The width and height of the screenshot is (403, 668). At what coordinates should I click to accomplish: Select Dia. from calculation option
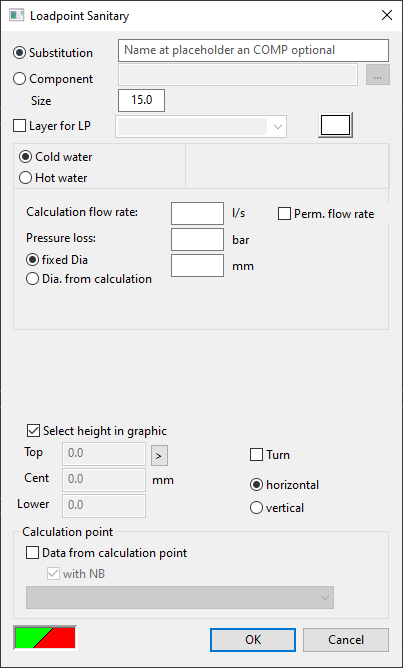(x=89, y=279)
